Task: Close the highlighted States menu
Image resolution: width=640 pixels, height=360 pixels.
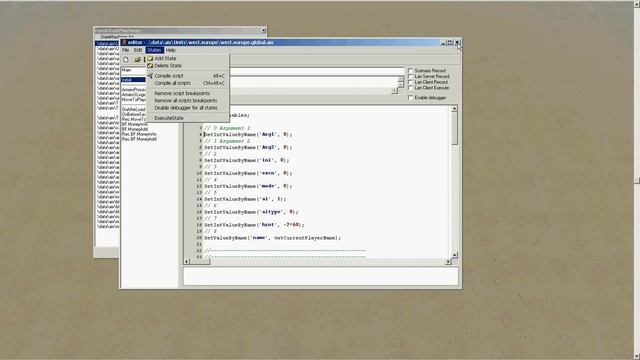Action: click(154, 50)
